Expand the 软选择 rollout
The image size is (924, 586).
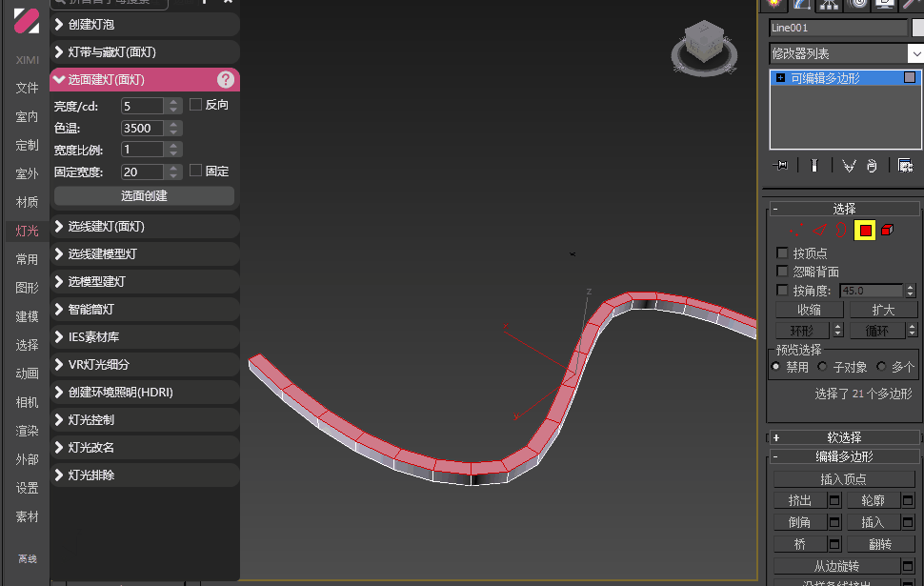coord(844,437)
